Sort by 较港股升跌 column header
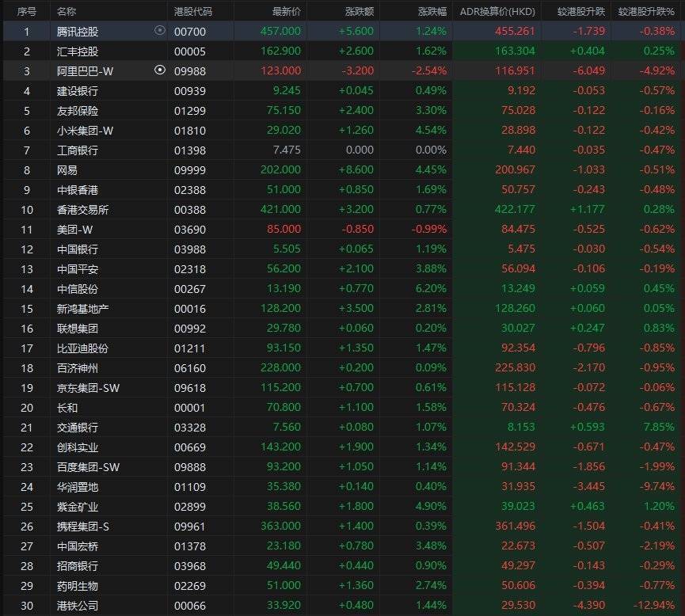The width and height of the screenshot is (685, 616). click(x=581, y=12)
